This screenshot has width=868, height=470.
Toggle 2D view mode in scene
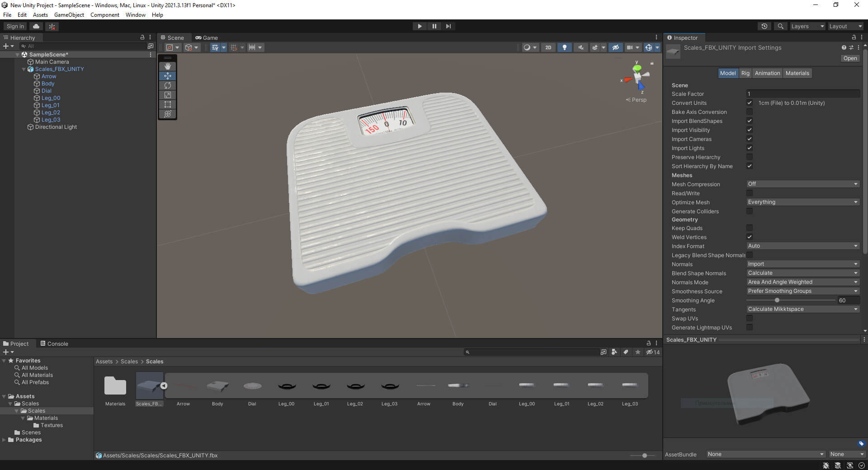click(548, 47)
